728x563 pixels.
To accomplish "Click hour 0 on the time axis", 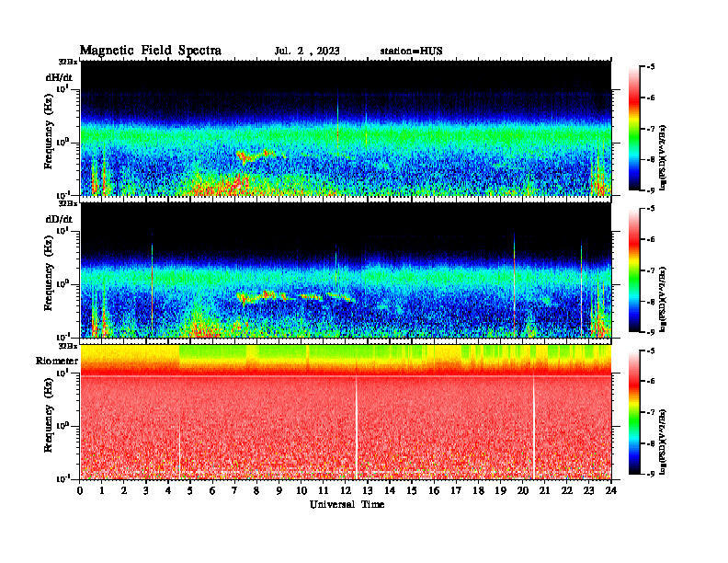I will click(x=80, y=491).
